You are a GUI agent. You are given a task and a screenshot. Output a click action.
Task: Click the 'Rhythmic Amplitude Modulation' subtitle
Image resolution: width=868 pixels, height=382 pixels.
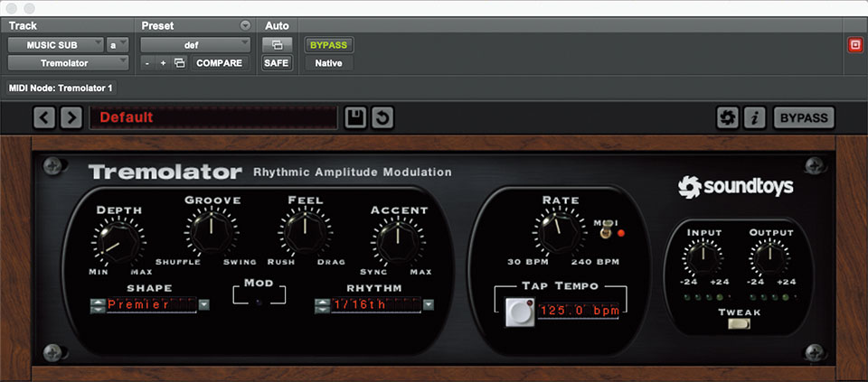coord(352,172)
